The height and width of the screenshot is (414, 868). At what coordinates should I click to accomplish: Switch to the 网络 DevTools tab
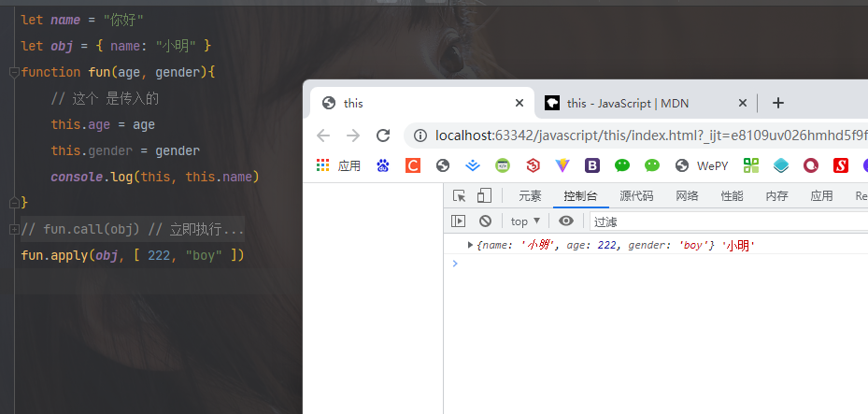(x=687, y=196)
